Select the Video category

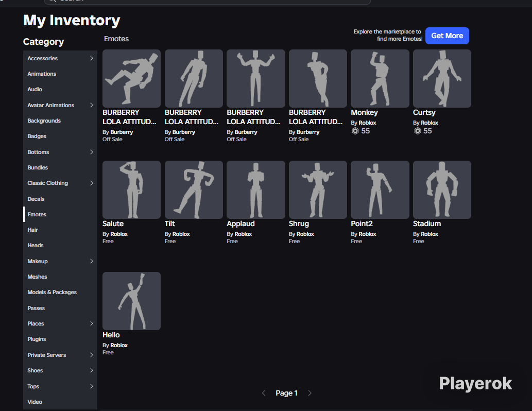pos(60,402)
